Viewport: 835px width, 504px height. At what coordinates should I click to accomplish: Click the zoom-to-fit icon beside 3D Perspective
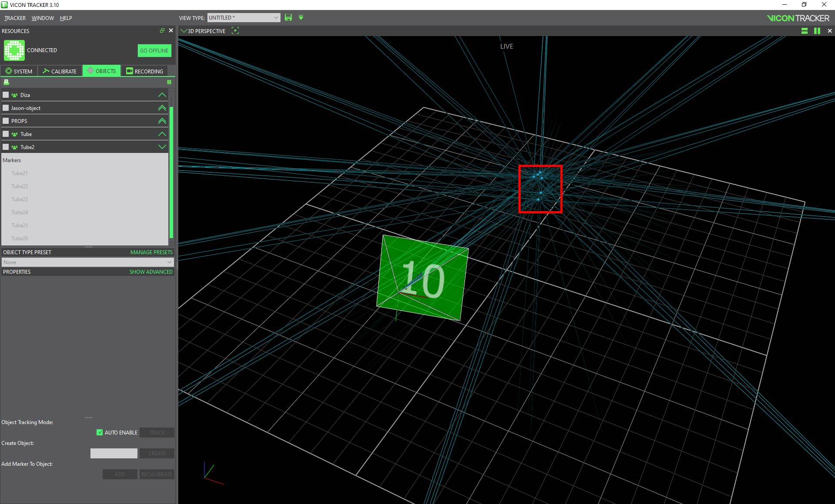tap(235, 31)
